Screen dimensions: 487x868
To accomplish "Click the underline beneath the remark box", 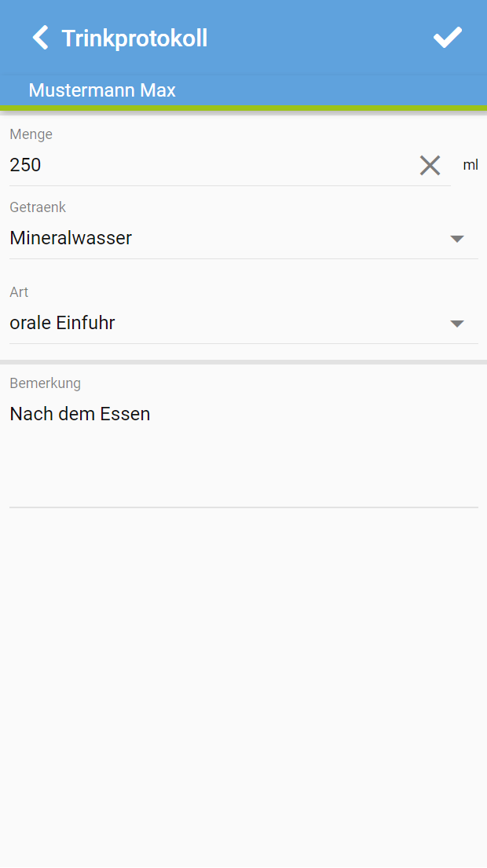I will (243, 507).
